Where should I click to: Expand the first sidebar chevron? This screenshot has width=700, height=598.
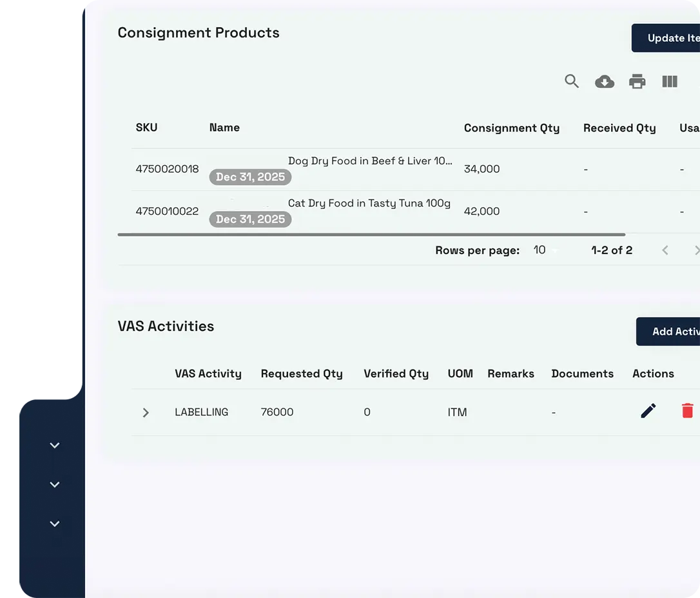click(x=55, y=444)
